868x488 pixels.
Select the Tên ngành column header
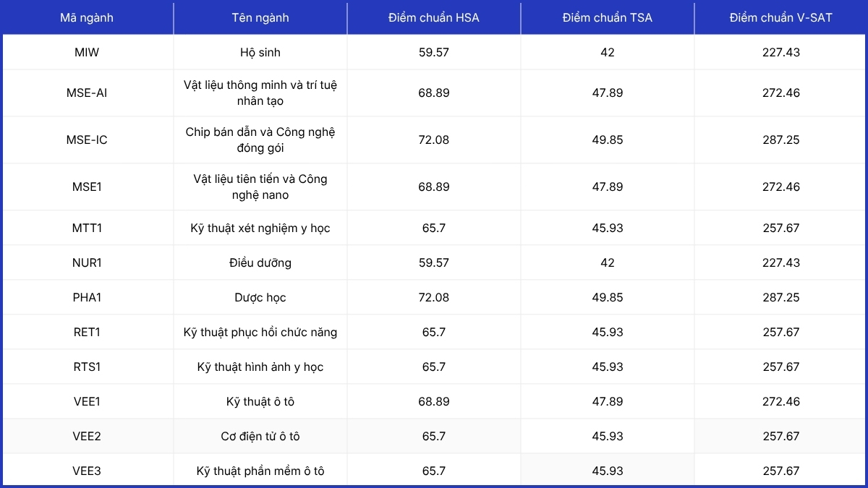[x=260, y=18]
